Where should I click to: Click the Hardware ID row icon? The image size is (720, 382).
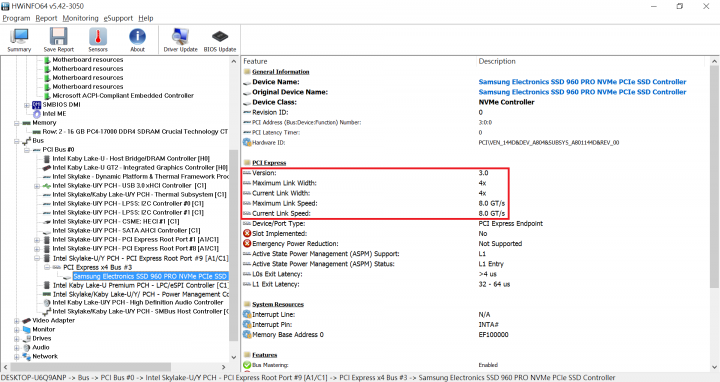click(x=247, y=142)
